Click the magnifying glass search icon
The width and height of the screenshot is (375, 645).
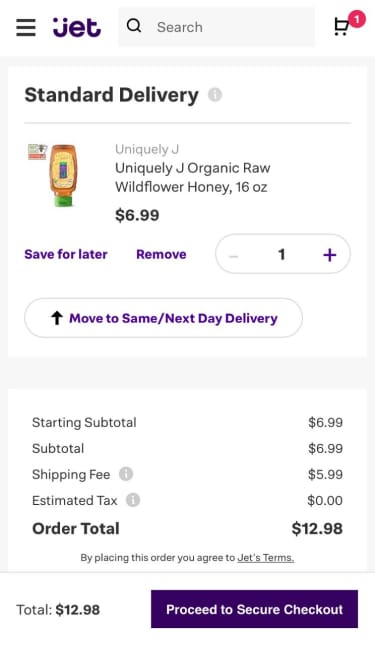pos(134,26)
